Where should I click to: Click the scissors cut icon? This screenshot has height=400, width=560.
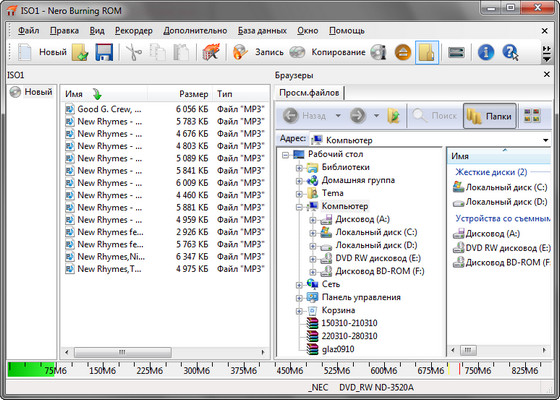[134, 52]
